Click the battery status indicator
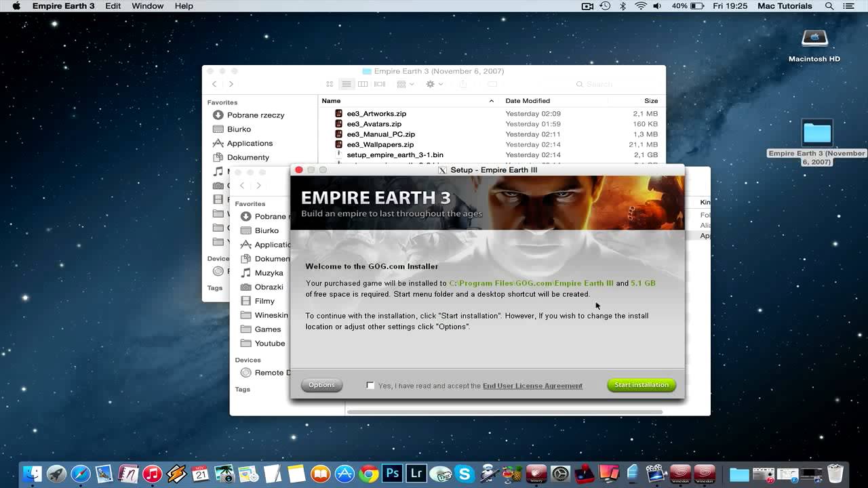Image resolution: width=868 pixels, height=488 pixels. 688,6
